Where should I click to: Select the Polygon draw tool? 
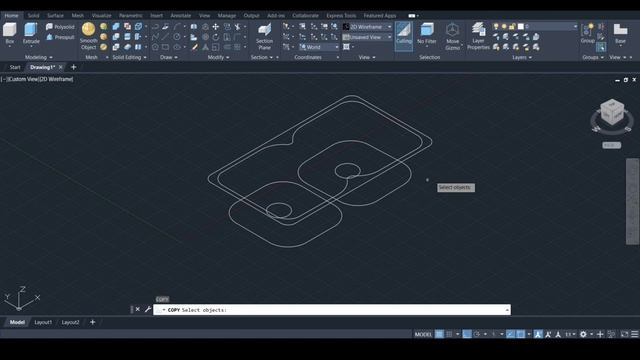click(x=155, y=47)
